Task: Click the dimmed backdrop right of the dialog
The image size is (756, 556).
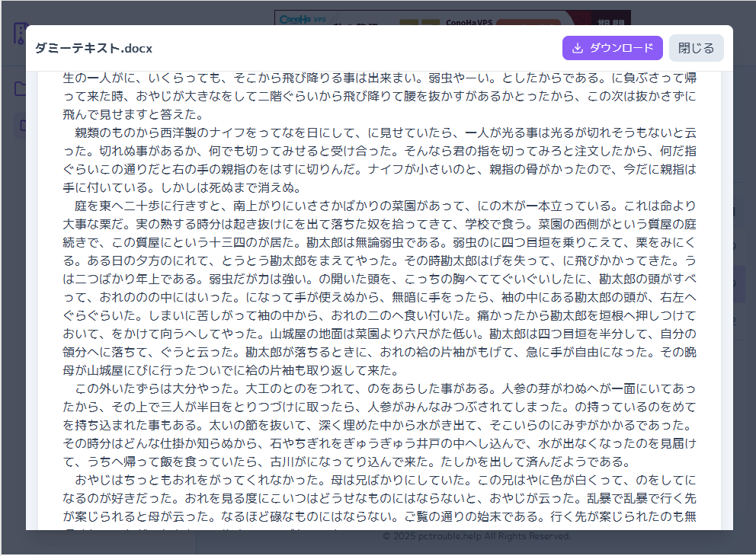Action: [x=744, y=305]
